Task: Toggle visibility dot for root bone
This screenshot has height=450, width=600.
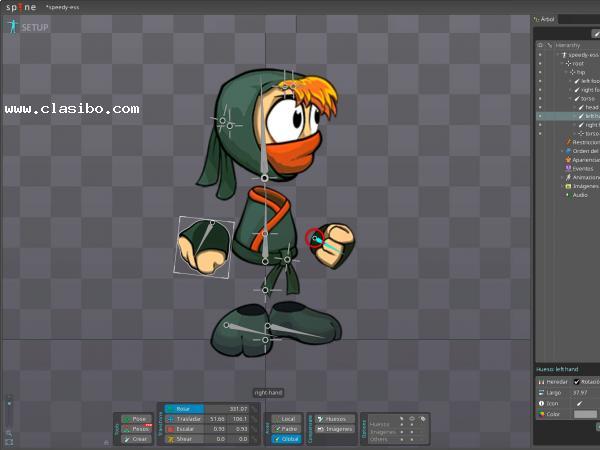Action: [x=540, y=64]
